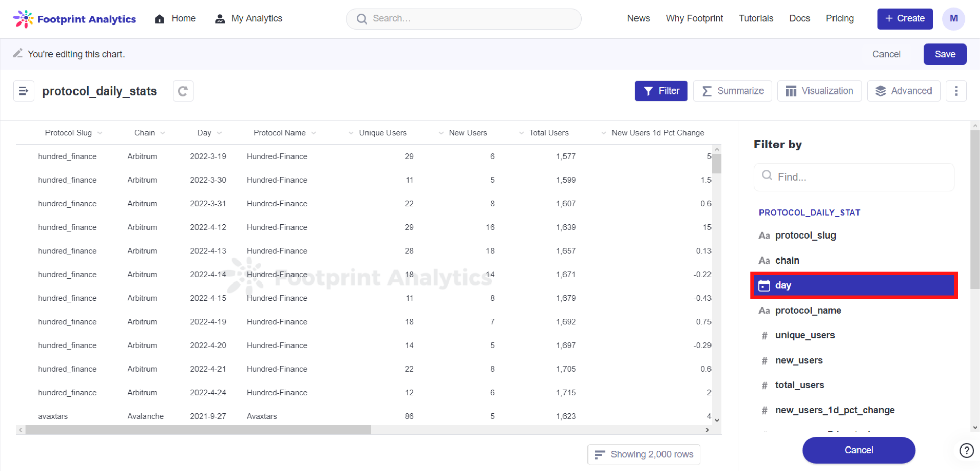
Task: Click the table horizontal scrollbar thumb
Action: click(198, 430)
